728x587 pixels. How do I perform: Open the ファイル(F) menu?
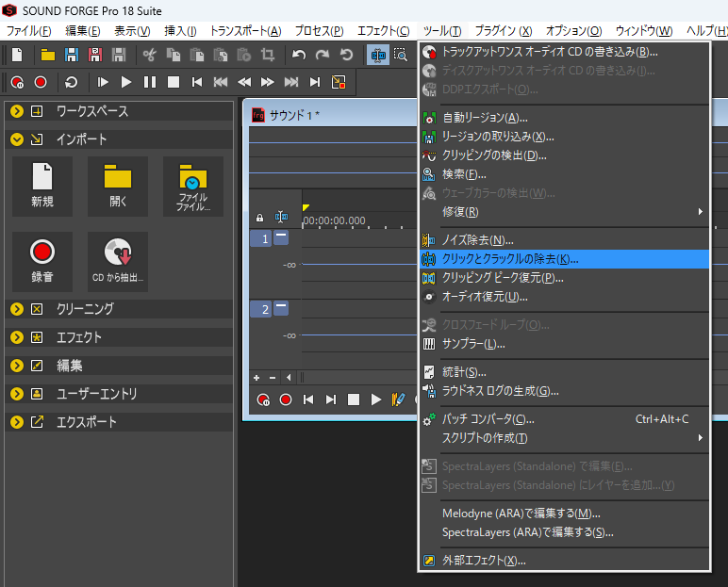pos(29,31)
